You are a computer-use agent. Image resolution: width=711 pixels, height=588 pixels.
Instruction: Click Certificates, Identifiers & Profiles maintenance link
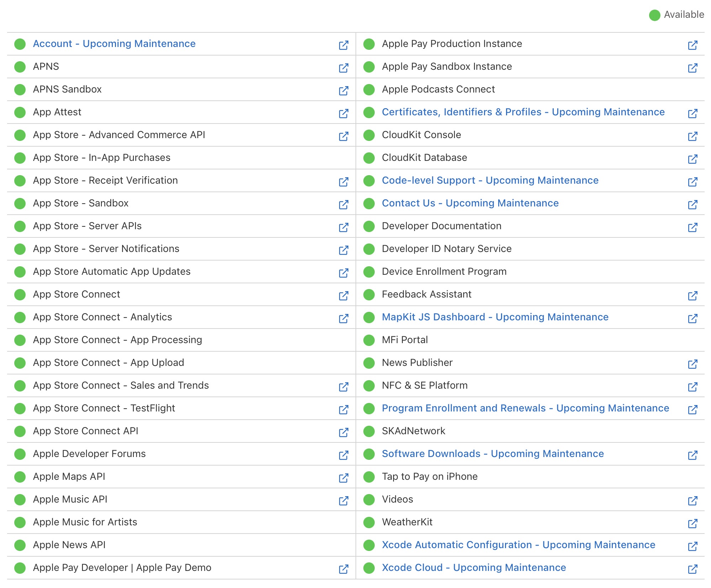coord(523,112)
